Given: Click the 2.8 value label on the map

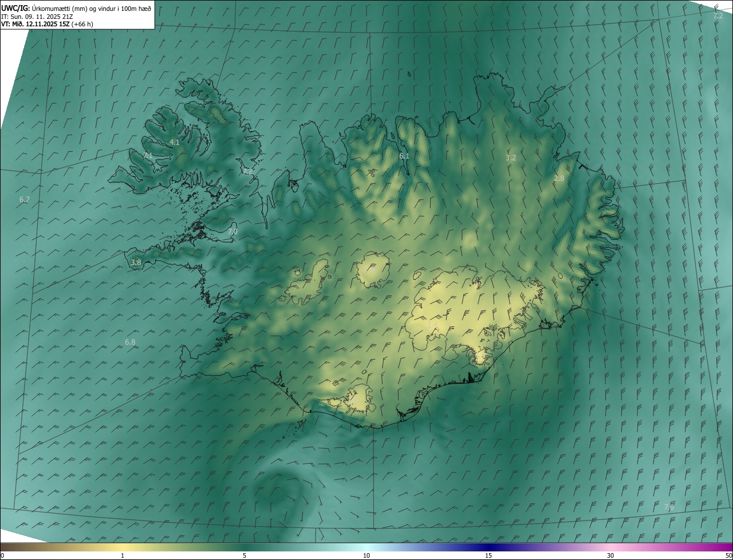Looking at the screenshot, I should [559, 179].
